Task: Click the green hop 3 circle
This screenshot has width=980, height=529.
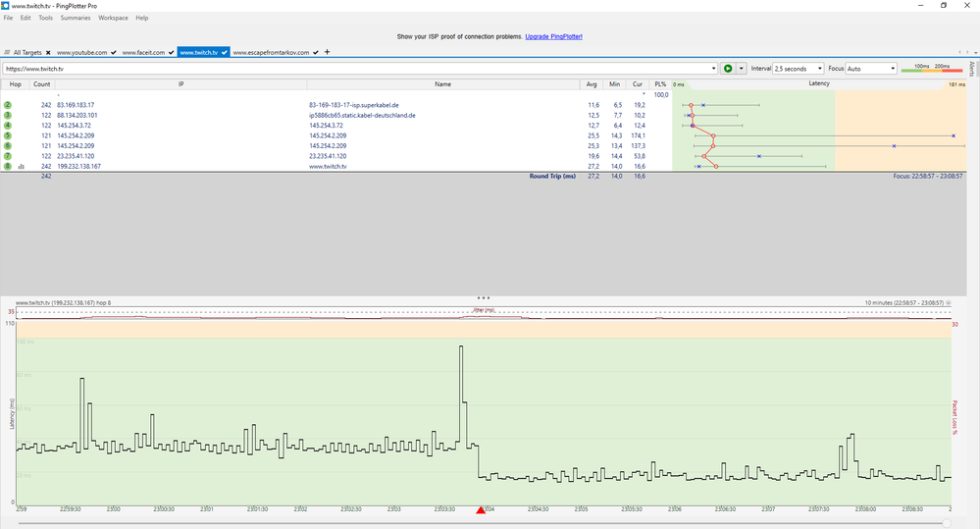Action: click(8, 115)
